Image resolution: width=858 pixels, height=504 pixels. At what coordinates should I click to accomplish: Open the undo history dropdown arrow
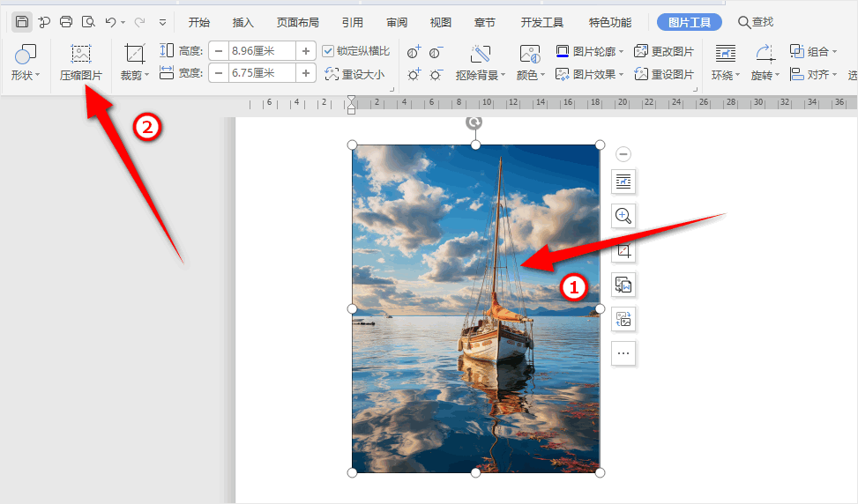point(123,22)
